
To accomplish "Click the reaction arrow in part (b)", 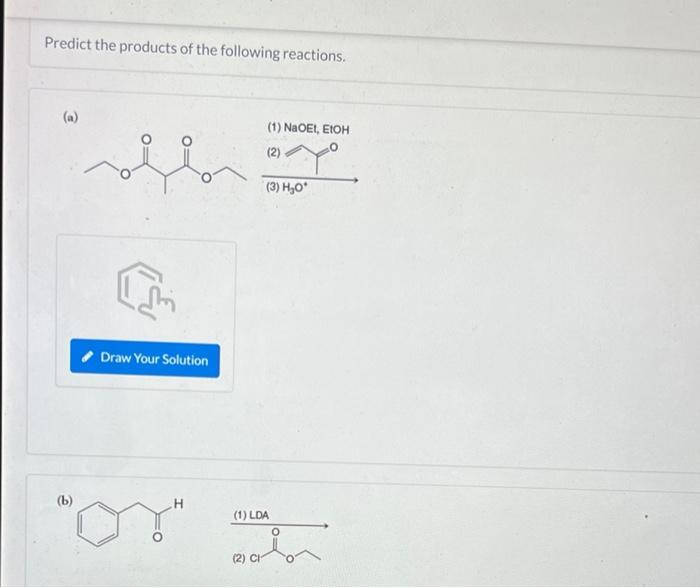I will [279, 525].
